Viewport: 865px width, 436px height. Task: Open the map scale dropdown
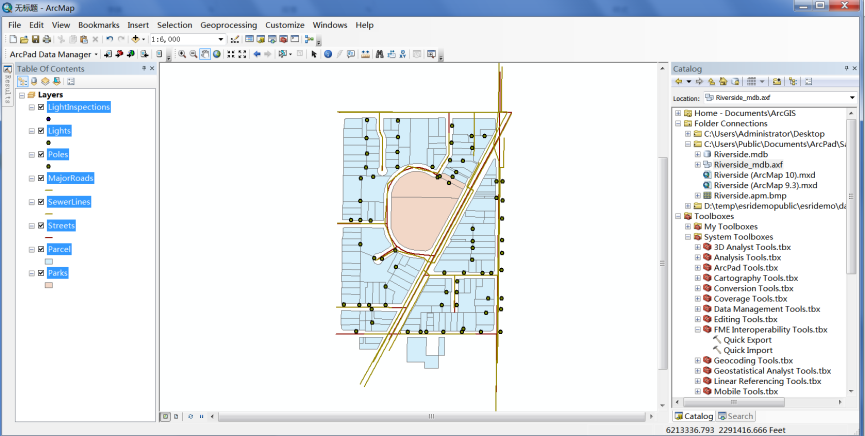pos(221,39)
